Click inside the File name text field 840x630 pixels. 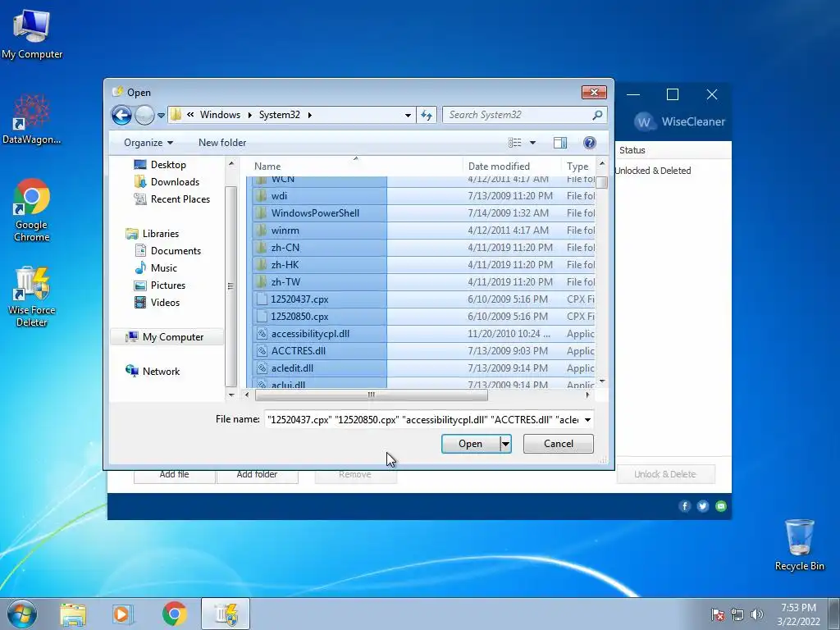[423, 419]
